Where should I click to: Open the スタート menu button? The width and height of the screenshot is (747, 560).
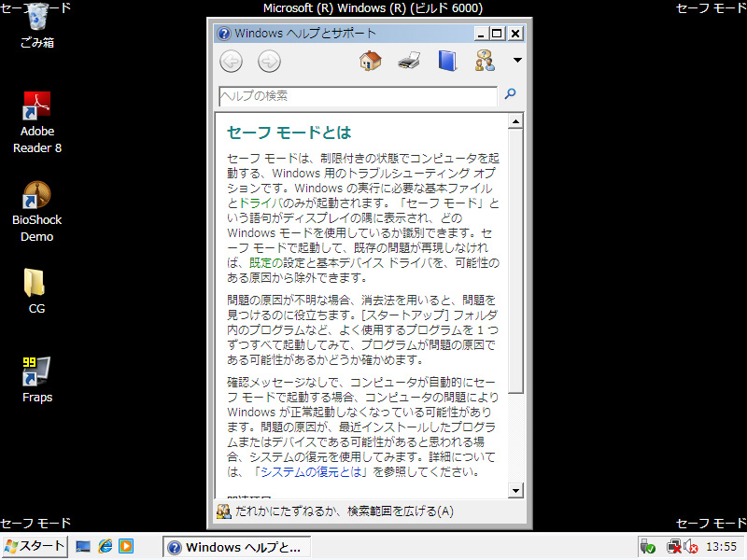coord(35,546)
